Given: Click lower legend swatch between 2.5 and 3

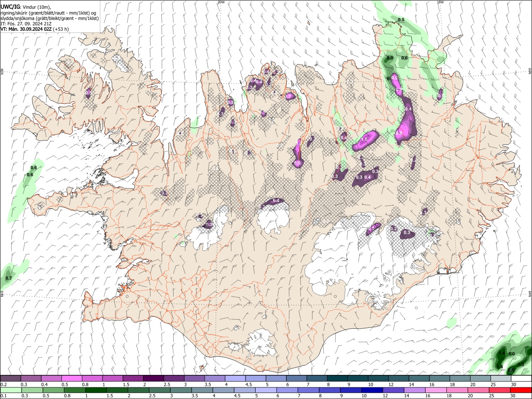Looking at the screenshot, I should (x=159, y=390).
